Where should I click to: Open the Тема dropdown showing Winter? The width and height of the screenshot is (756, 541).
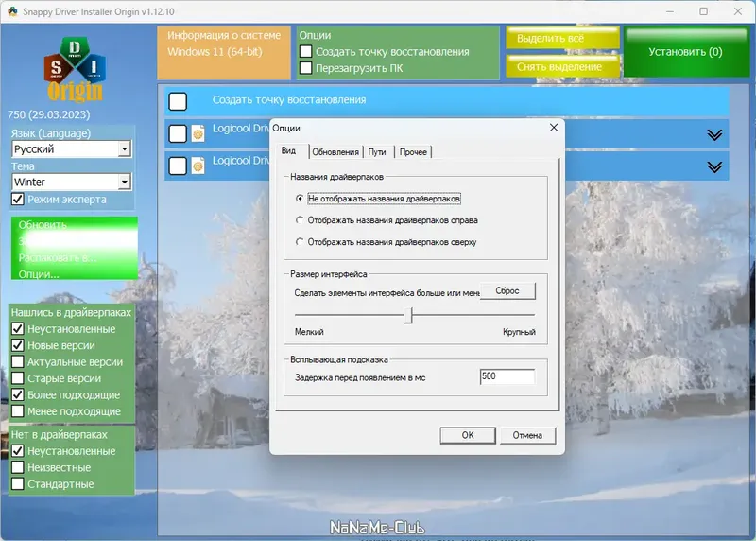pos(125,182)
